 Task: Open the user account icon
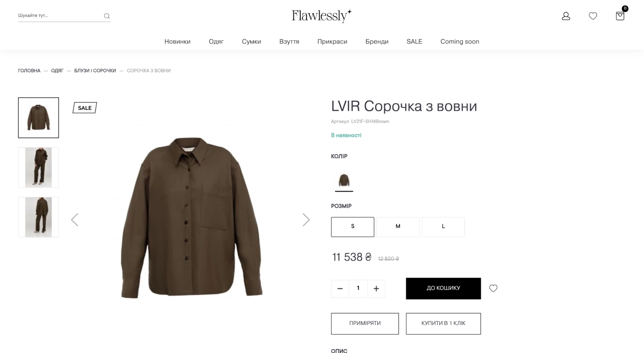566,16
